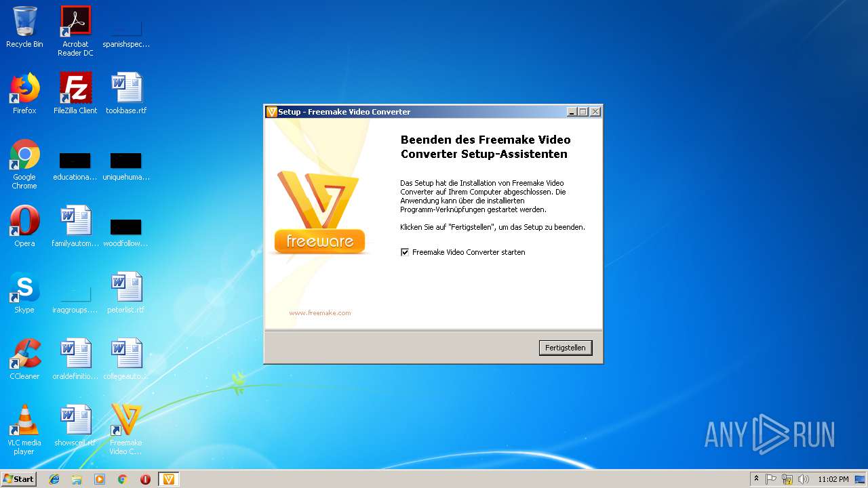Open Firefox desktop shortcut
Screen dimensions: 868x488
coord(24,94)
